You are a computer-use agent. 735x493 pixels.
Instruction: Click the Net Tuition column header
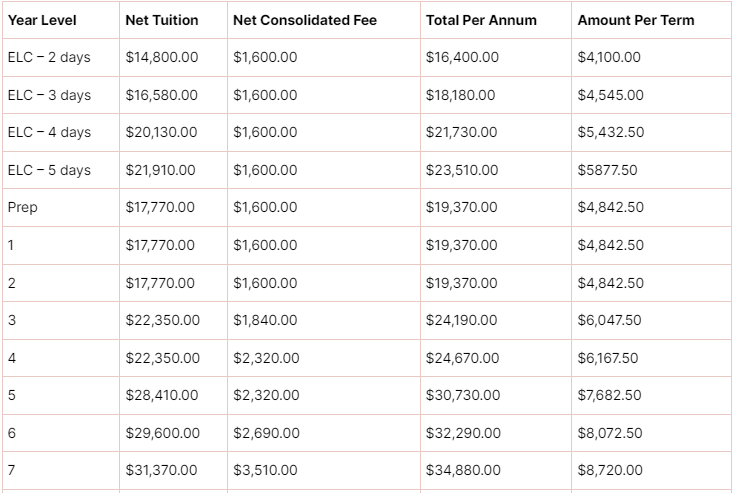(x=162, y=20)
